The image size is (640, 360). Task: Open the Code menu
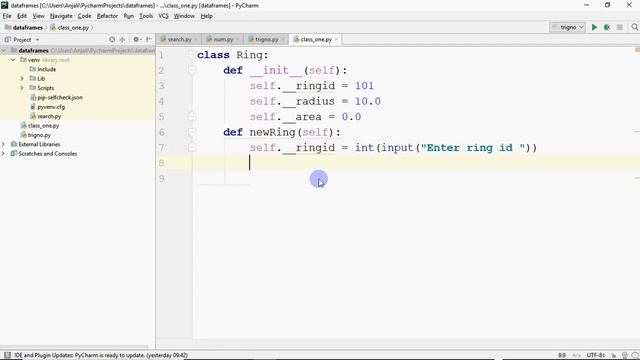(84, 16)
